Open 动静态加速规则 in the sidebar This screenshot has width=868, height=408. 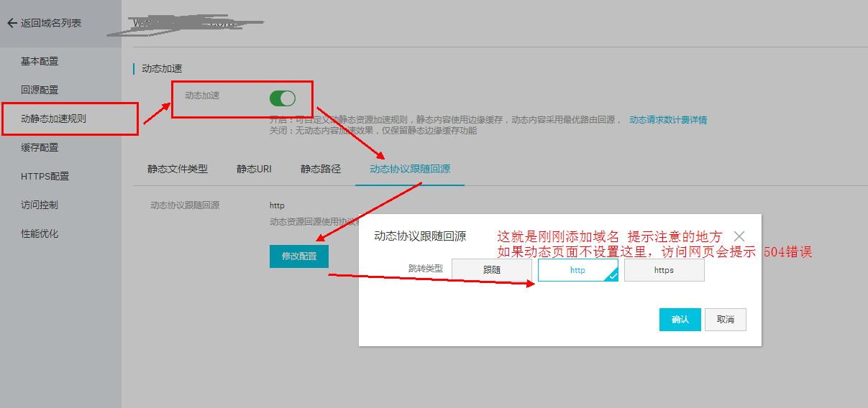click(54, 119)
